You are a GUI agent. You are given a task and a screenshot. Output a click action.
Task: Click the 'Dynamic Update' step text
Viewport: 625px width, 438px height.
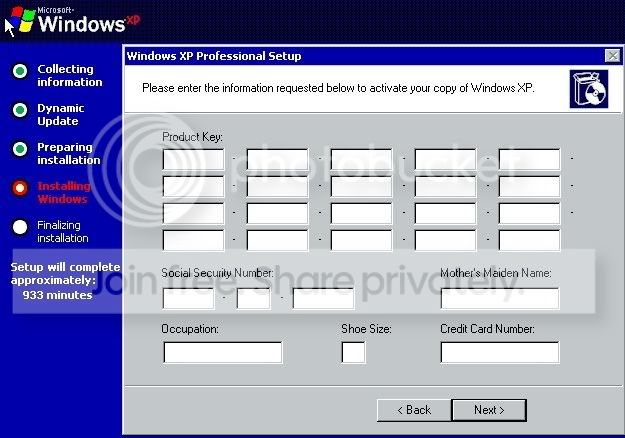(x=61, y=114)
